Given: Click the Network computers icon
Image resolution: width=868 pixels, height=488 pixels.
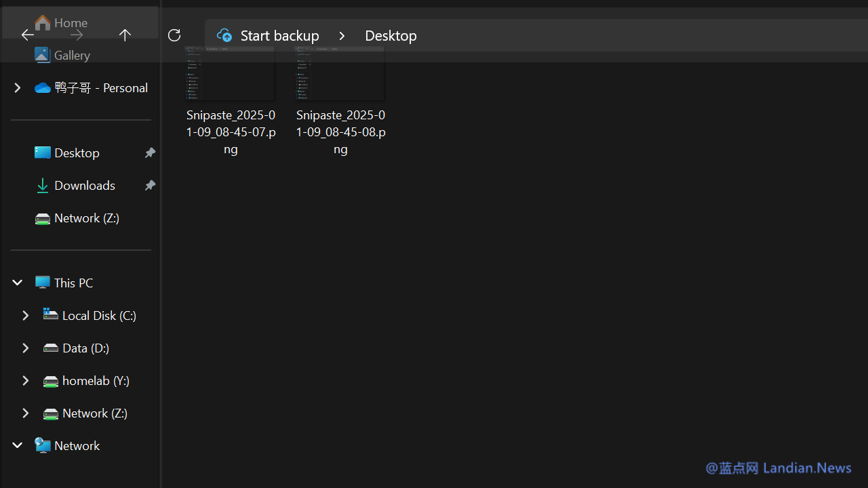Looking at the screenshot, I should (x=43, y=445).
